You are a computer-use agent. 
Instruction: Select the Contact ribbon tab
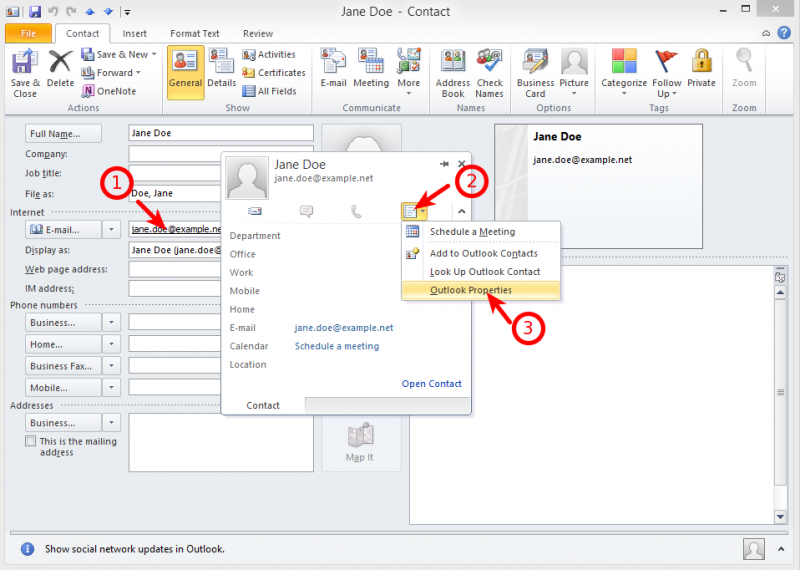click(82, 34)
